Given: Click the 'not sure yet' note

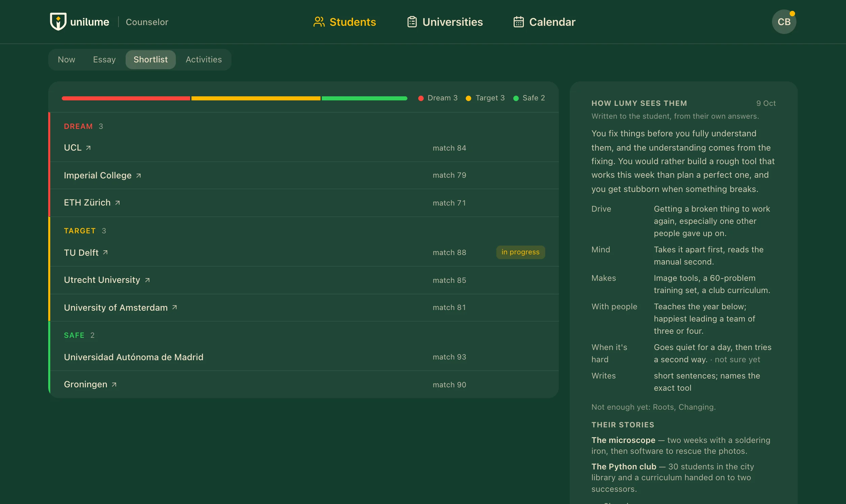Looking at the screenshot, I should (x=737, y=359).
